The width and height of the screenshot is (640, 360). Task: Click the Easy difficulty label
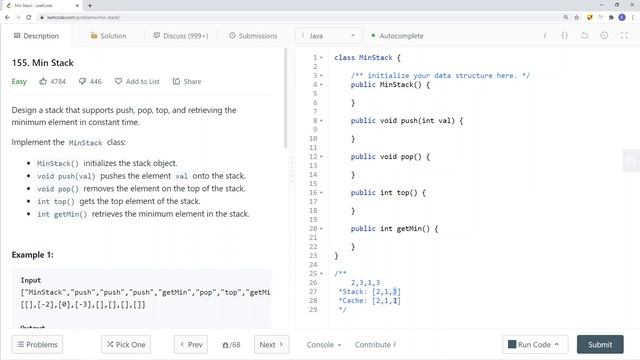click(x=19, y=81)
